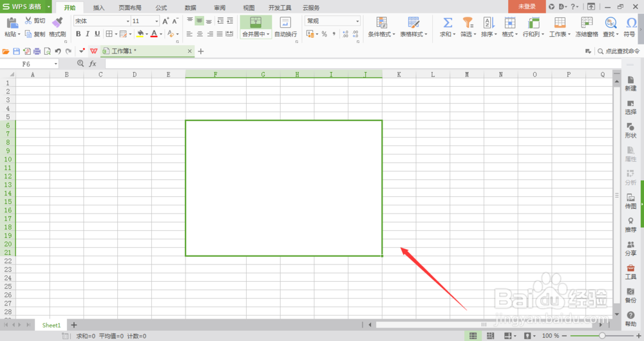
Task: Add a new document tab with plus
Action: 201,51
